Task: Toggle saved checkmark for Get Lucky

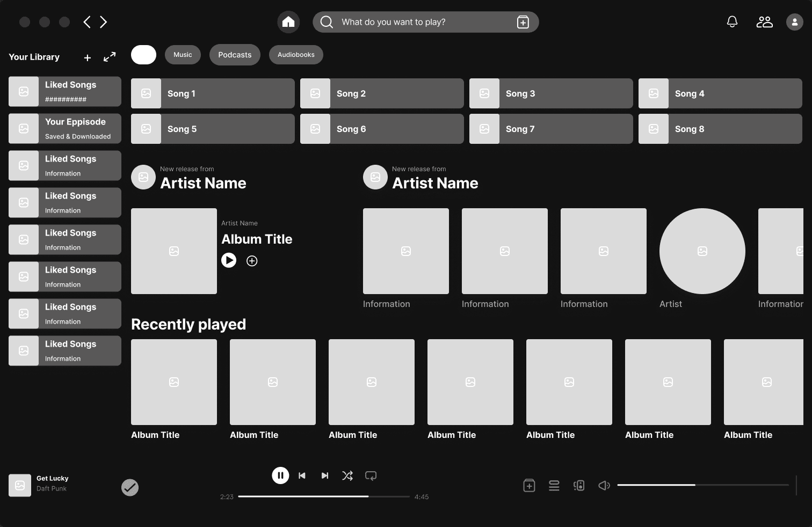Action: (130, 487)
